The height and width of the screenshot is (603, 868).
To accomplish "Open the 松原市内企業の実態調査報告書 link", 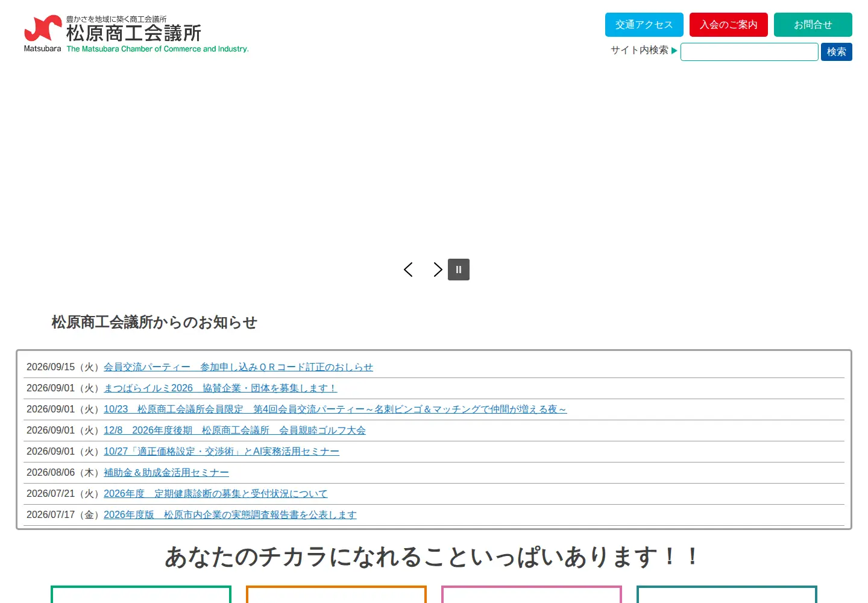I will tap(230, 515).
